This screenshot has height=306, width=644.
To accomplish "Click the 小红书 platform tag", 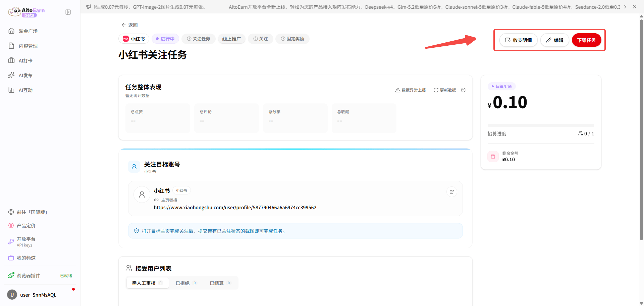I will click(134, 39).
